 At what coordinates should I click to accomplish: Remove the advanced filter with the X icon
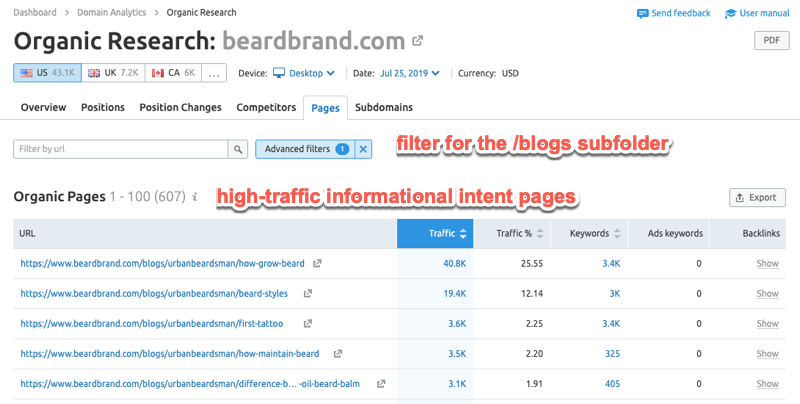tap(363, 149)
